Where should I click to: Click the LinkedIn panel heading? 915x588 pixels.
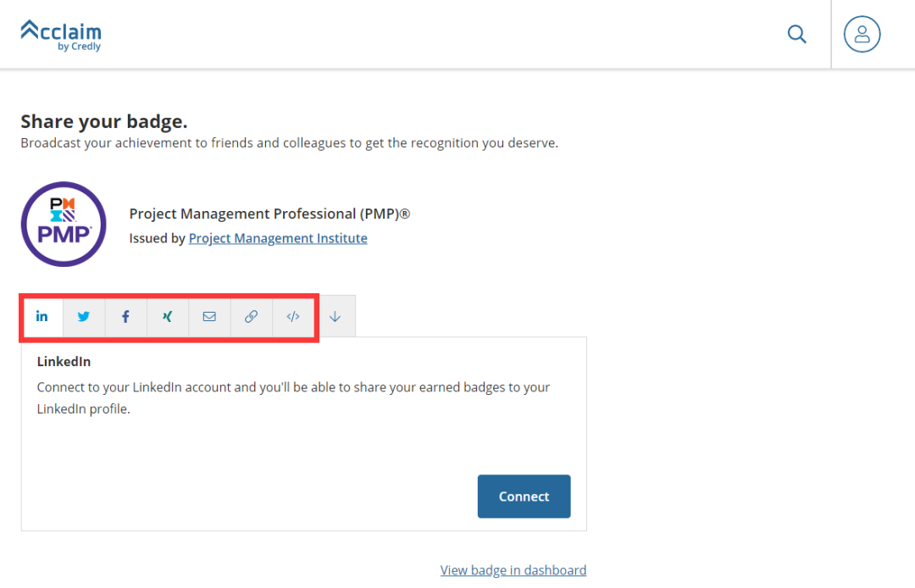[64, 362]
